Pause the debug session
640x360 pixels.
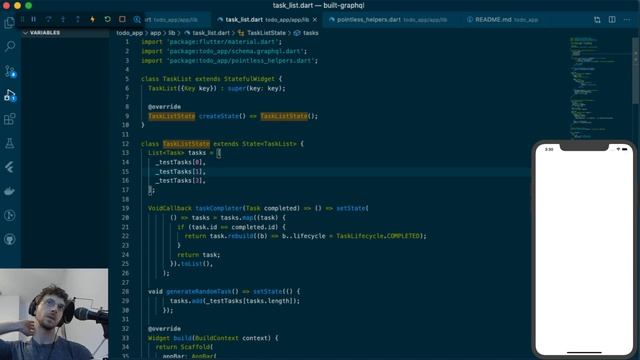33,19
